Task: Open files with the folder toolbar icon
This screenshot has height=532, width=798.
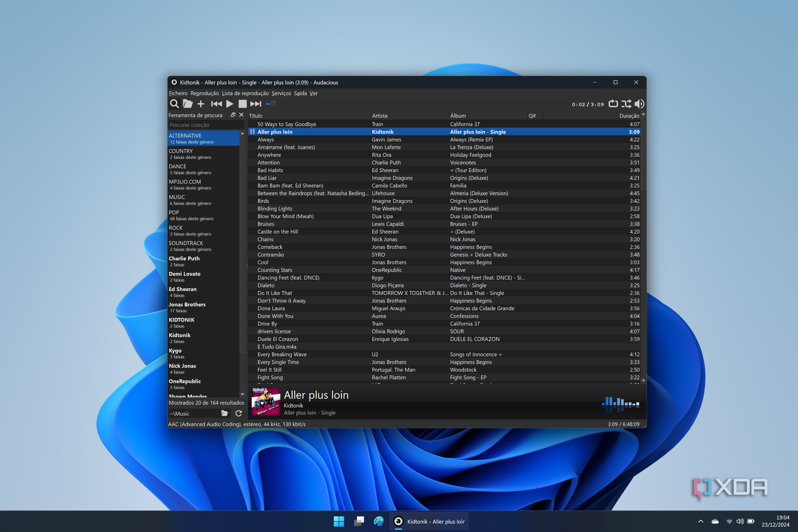Action: (188, 103)
